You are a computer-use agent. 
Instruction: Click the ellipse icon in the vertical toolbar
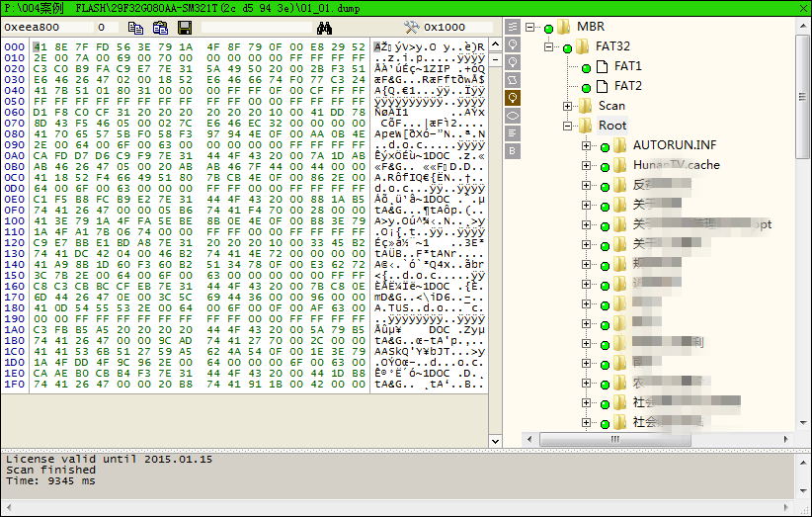point(513,115)
